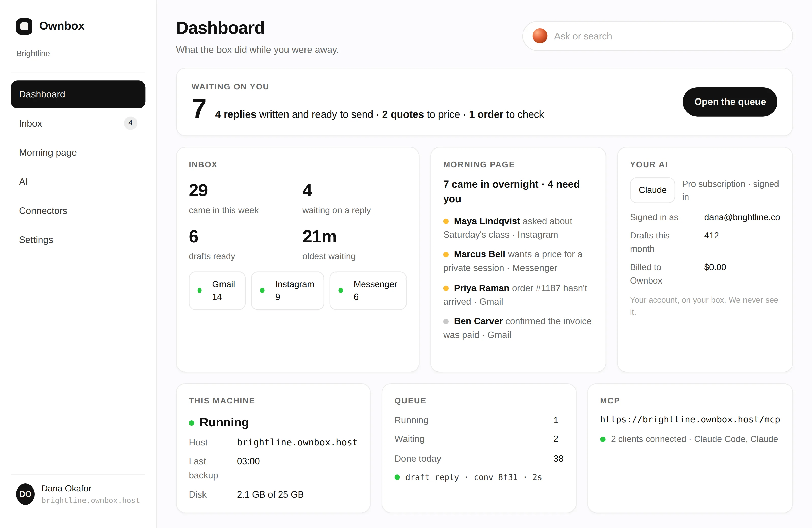Click the MCP URL brightline.ownbox.host/mcp
812x528 pixels.
pyautogui.click(x=690, y=419)
